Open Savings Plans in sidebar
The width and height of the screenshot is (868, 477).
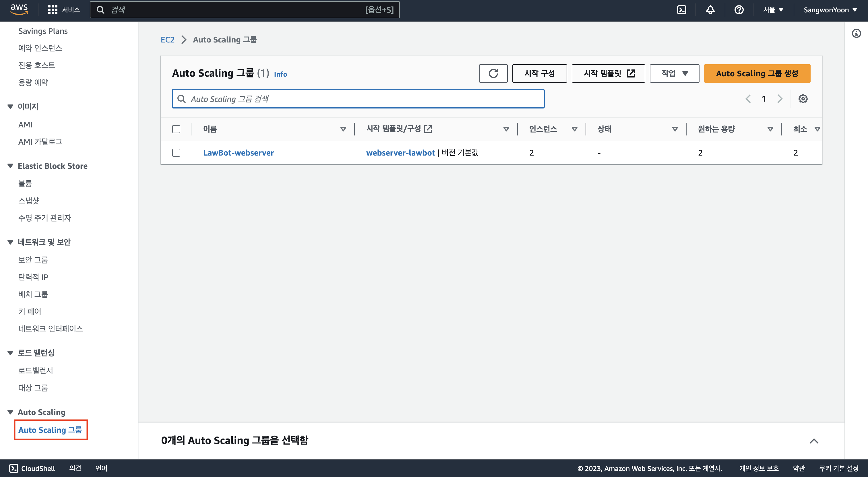tap(43, 31)
